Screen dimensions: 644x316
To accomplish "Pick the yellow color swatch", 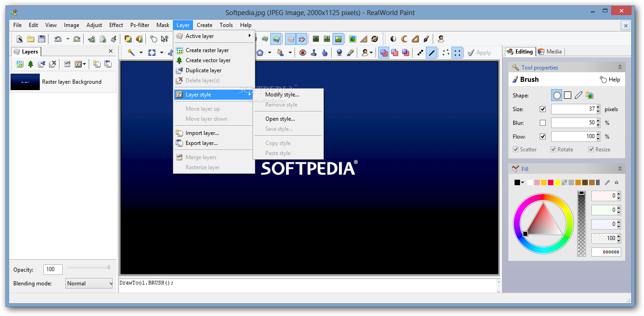I will tap(558, 182).
